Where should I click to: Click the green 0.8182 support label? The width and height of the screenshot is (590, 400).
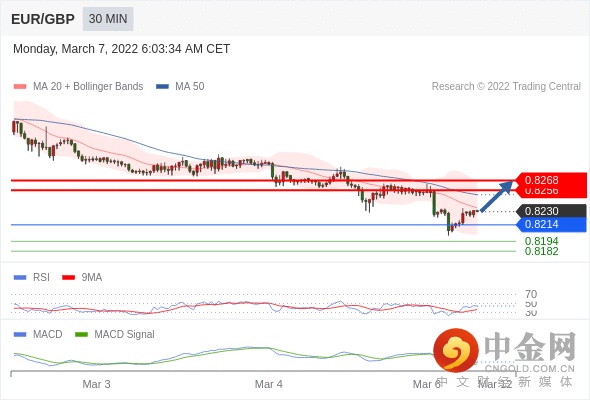point(541,251)
